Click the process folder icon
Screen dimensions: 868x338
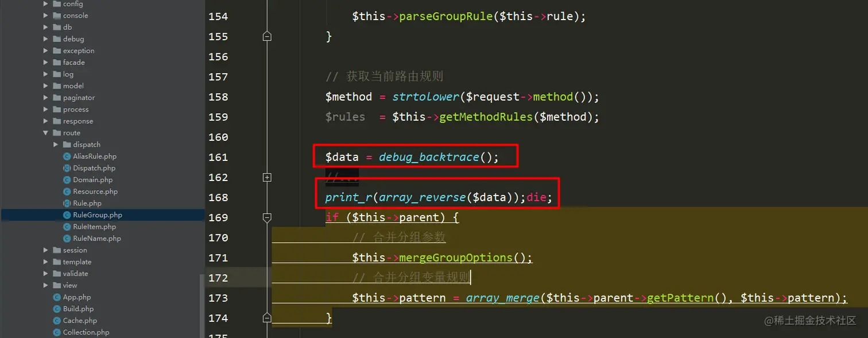coord(57,109)
